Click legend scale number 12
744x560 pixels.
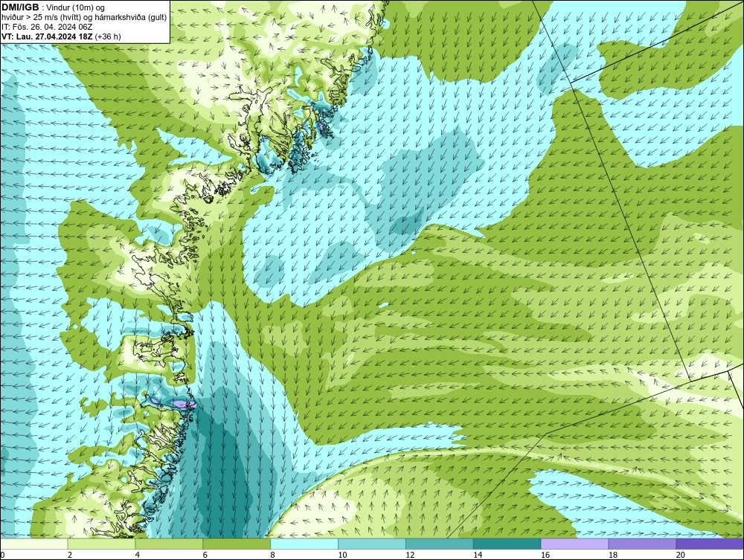pyautogui.click(x=410, y=555)
